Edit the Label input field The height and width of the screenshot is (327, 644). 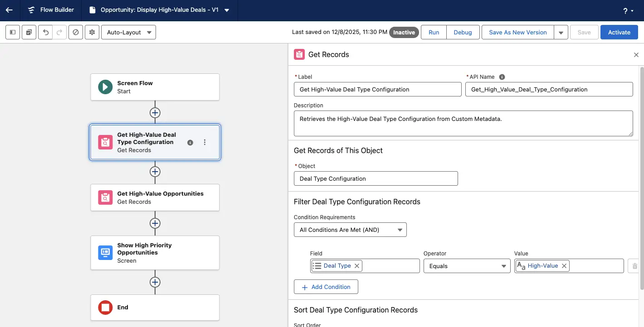tap(378, 89)
